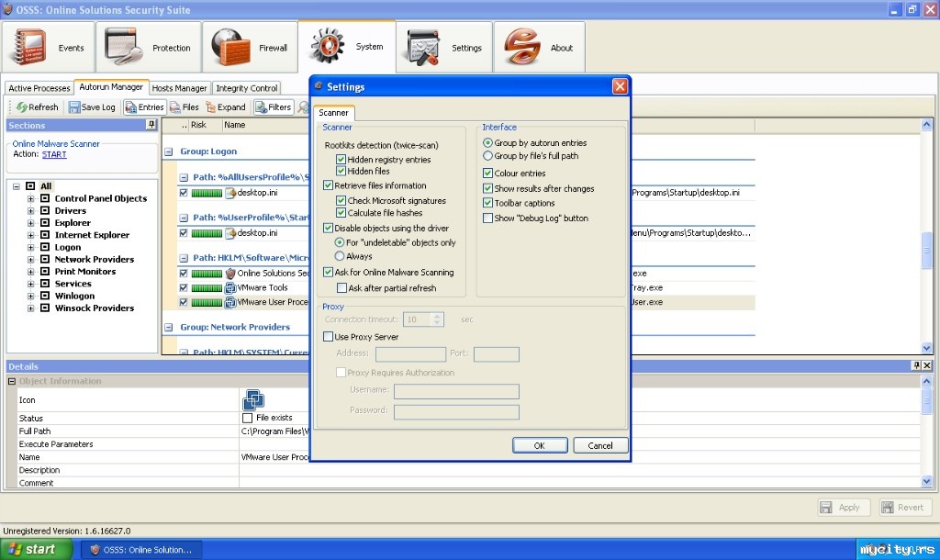Click the risk bar of VMware Tools

pyautogui.click(x=207, y=287)
